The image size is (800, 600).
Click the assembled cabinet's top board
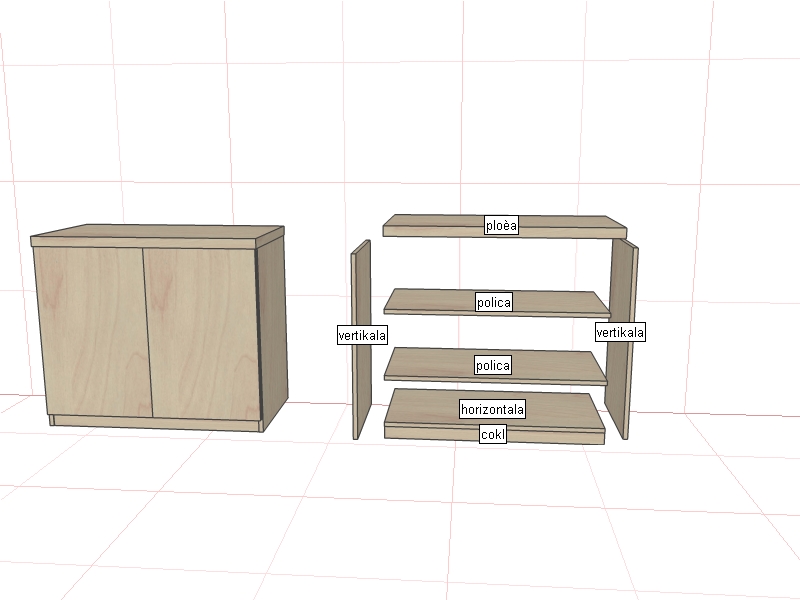pos(157,236)
